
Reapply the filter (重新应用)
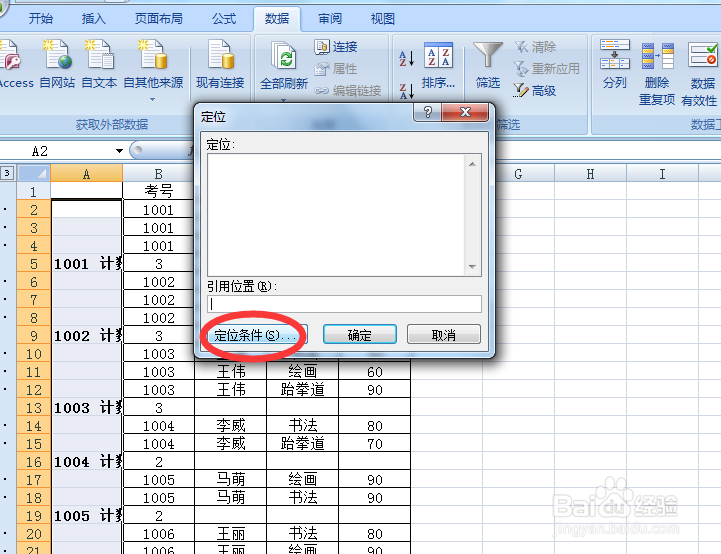click(547, 69)
